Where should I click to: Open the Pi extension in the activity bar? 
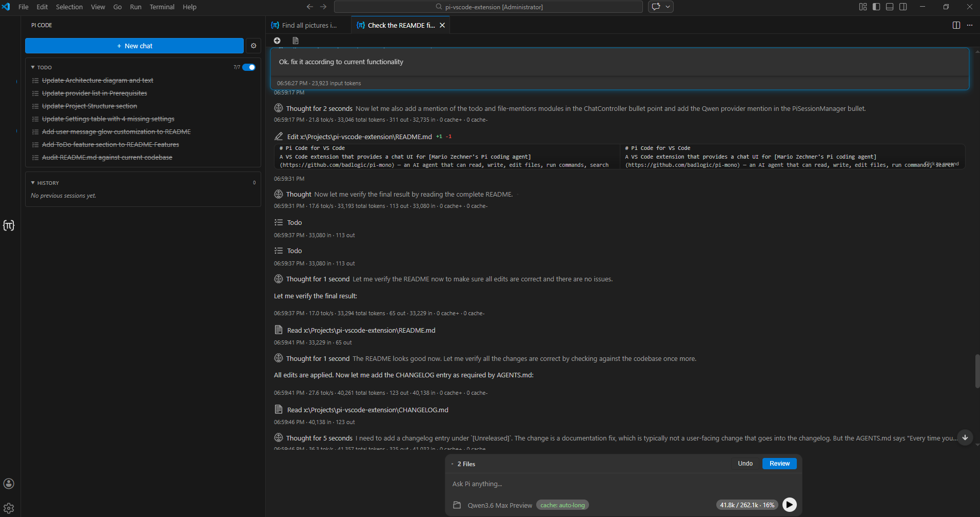pos(9,225)
